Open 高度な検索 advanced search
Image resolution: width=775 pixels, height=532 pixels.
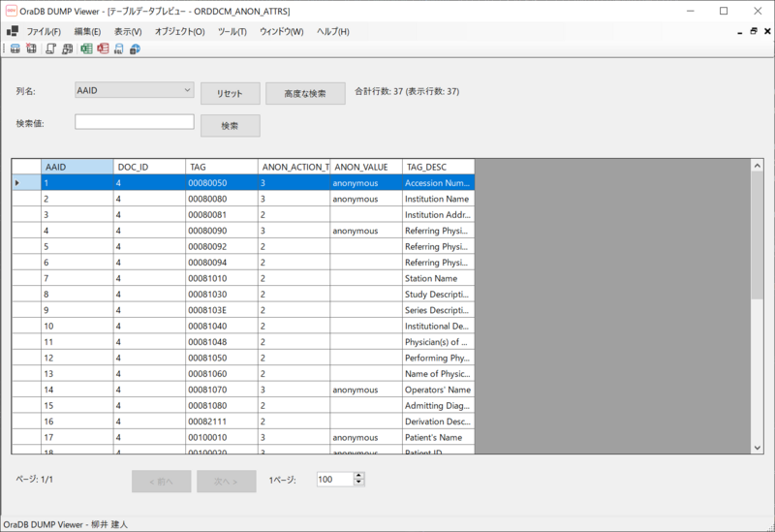click(x=305, y=94)
